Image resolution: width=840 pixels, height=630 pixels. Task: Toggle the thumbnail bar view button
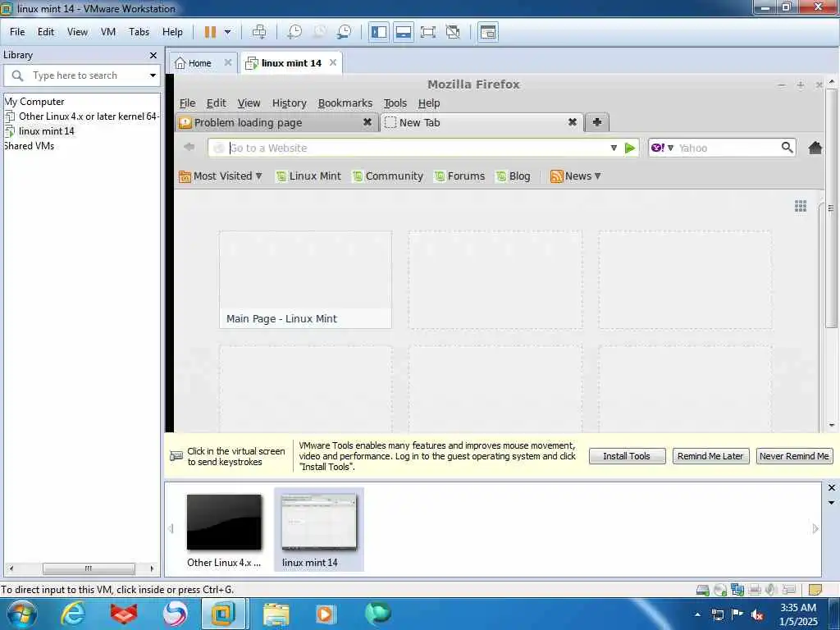[x=403, y=32]
